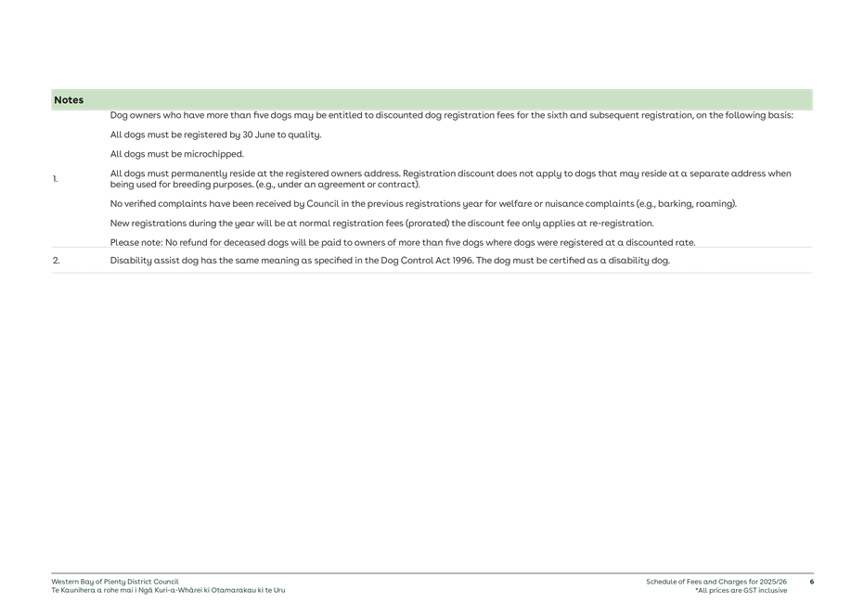Click the white document page background

[432, 417]
